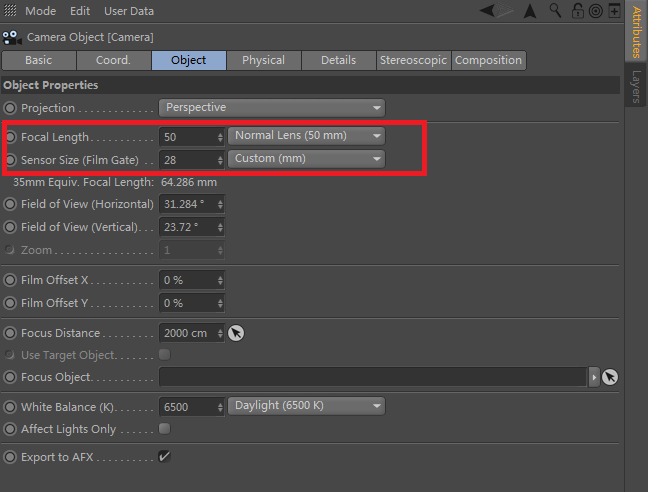Image resolution: width=660 pixels, height=492 pixels.
Task: Toggle the Focal Length keyframe circle
Action: (11, 136)
